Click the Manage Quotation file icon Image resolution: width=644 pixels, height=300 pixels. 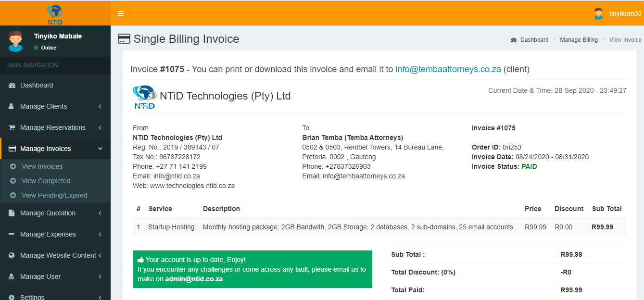click(12, 213)
